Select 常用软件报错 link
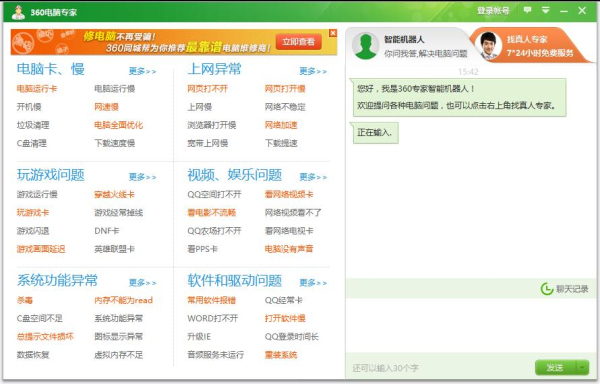Image resolution: width=600 pixels, height=384 pixels. click(212, 300)
